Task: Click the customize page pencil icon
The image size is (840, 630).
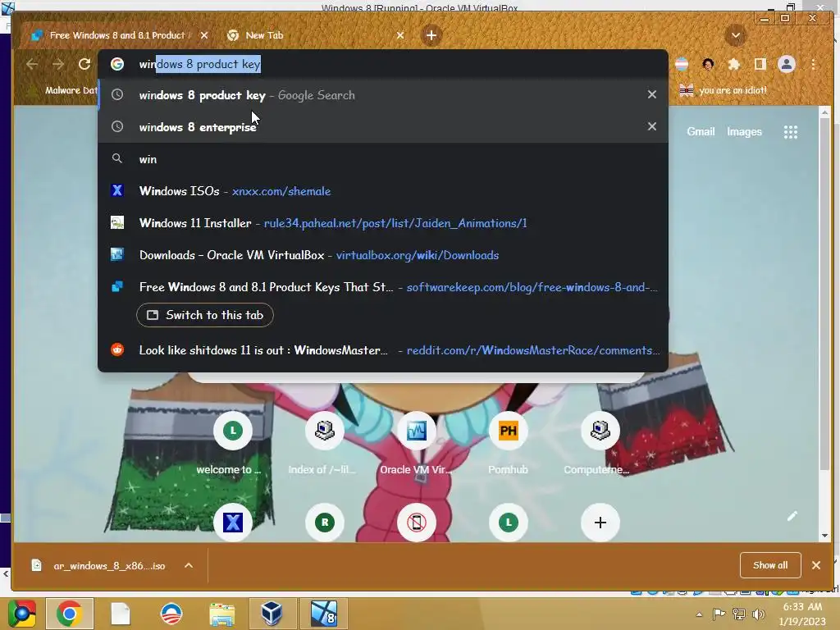Action: pos(792,516)
